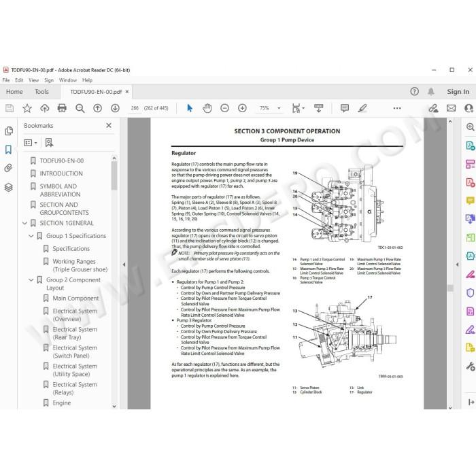Switch to Home tab
Screen dimensions: 476x476
[x=14, y=92]
